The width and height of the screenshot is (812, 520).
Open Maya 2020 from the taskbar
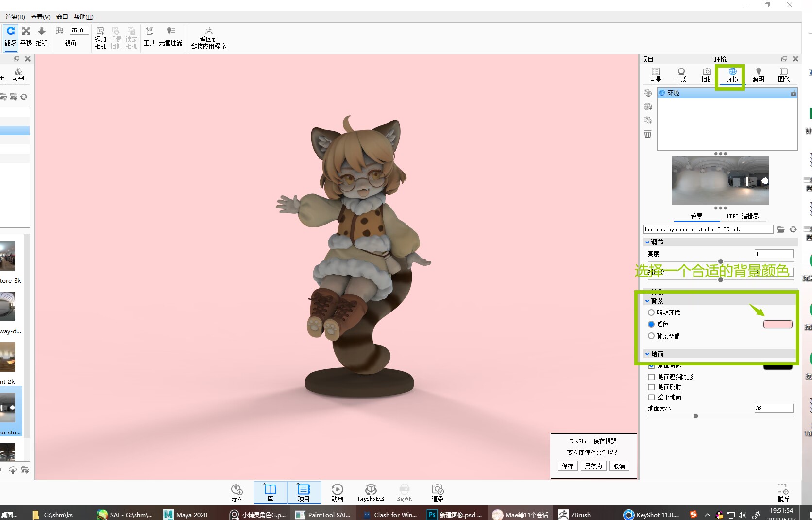(186, 514)
